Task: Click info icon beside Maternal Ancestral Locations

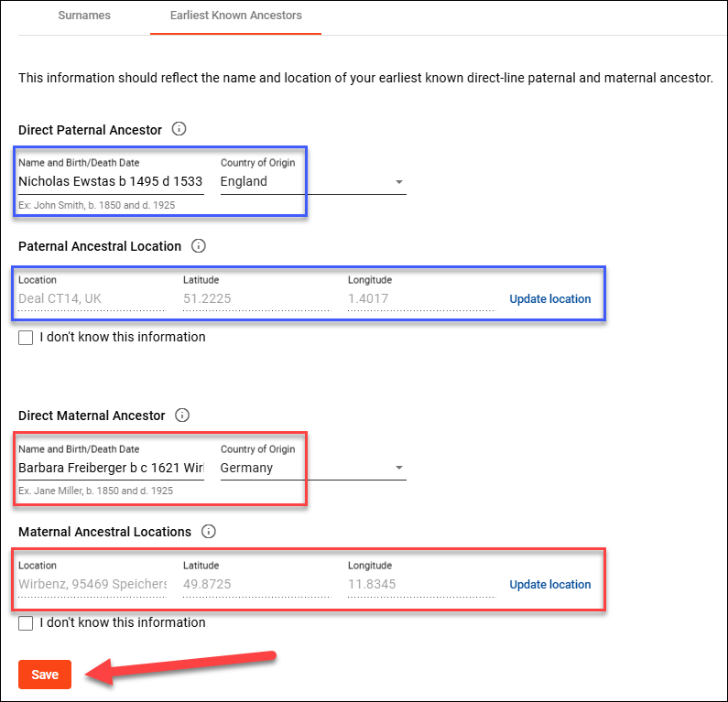Action: tap(209, 531)
